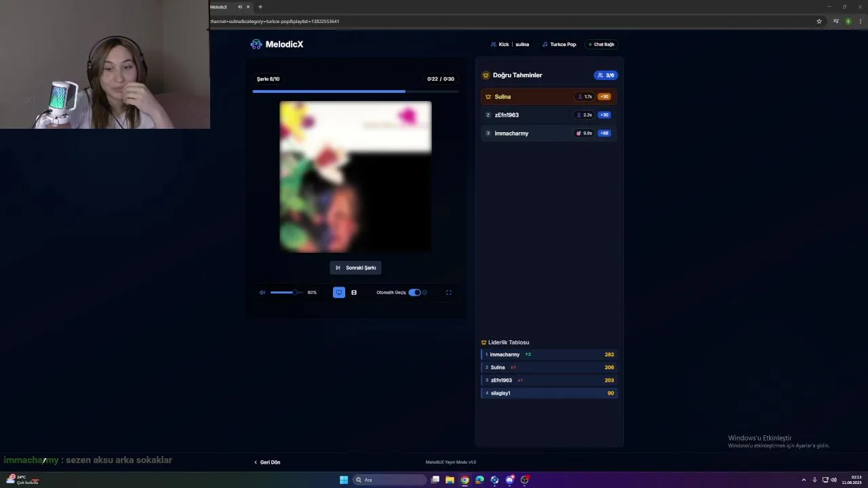Select zEfn1963 row in Liderlik Tablosu
The width and height of the screenshot is (868, 488).
[x=549, y=380]
